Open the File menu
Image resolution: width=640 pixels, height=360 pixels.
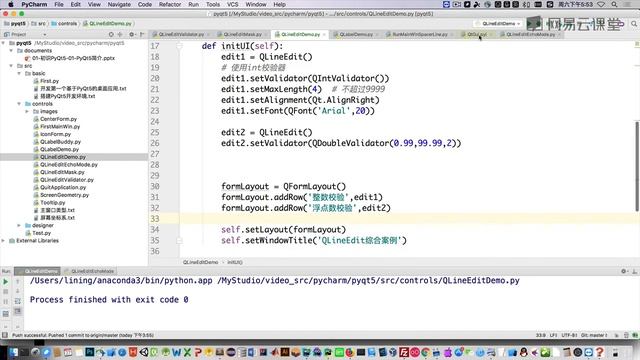coord(59,4)
